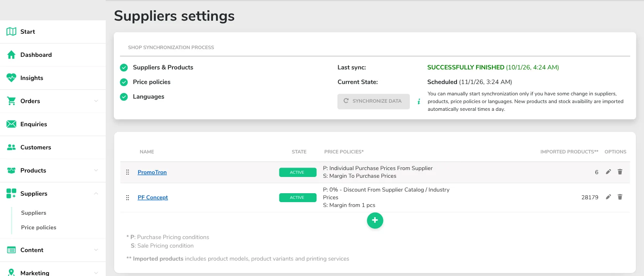Viewport: 644px width, 276px height.
Task: Edit the PromoTron supplier with pencil icon
Action: click(608, 172)
